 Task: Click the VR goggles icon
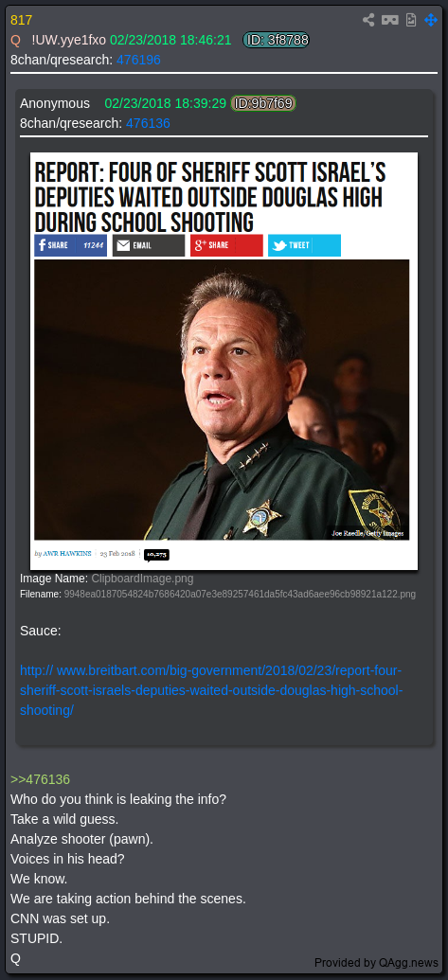(x=390, y=20)
